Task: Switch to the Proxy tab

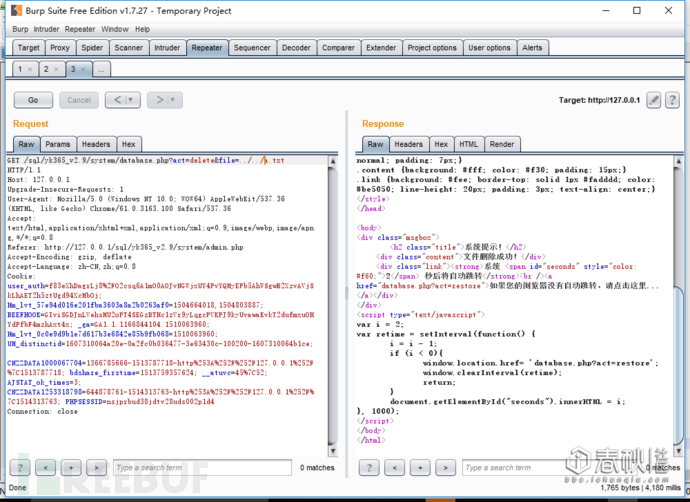Action: [60, 48]
